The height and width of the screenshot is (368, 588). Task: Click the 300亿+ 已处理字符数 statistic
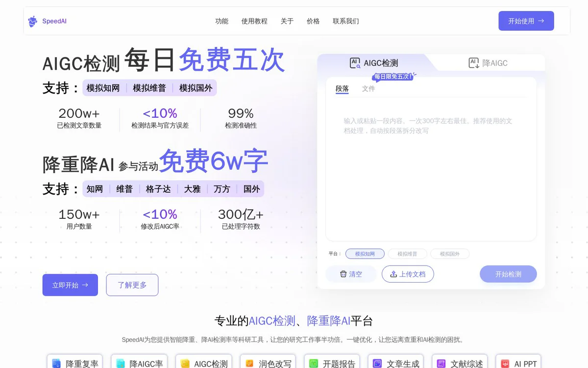coord(241,219)
